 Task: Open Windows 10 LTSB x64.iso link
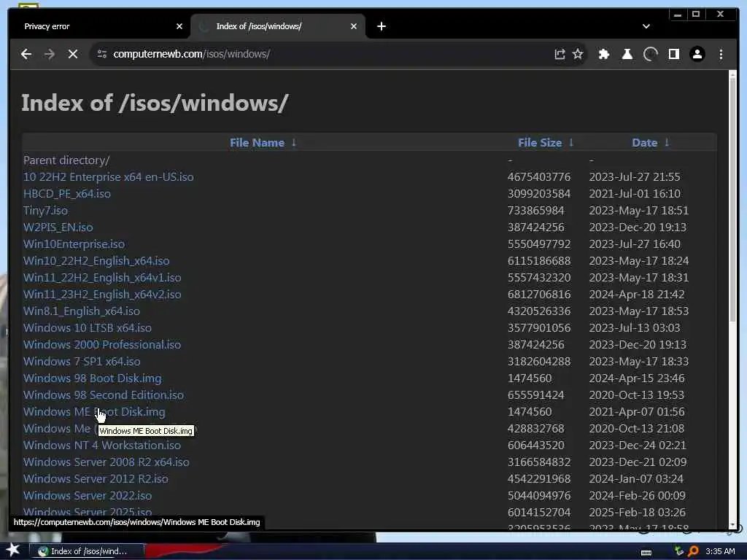point(88,328)
